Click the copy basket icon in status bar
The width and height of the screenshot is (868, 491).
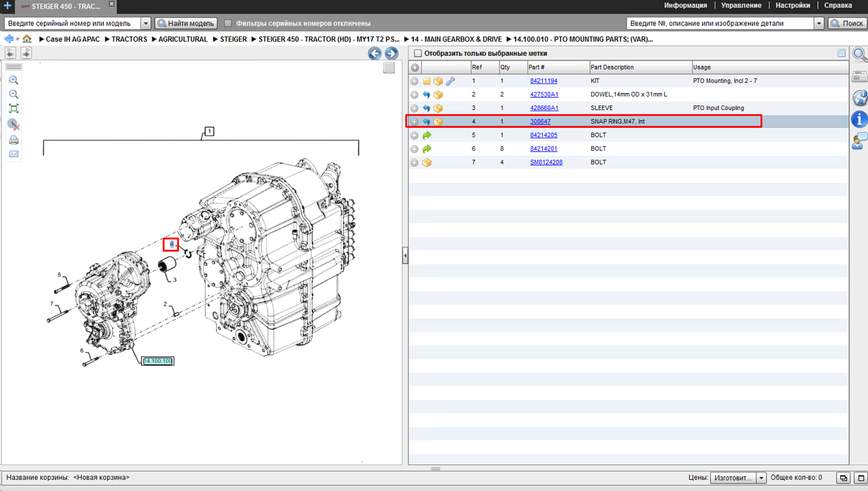pos(844,478)
